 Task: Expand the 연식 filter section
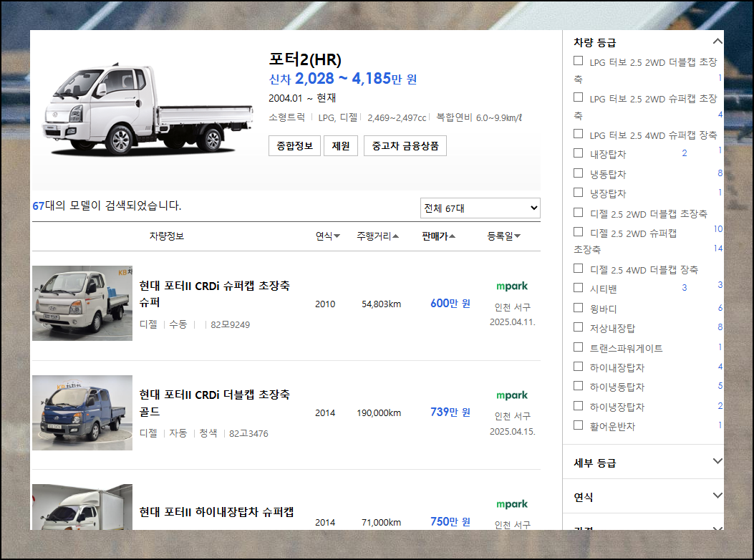[717, 496]
